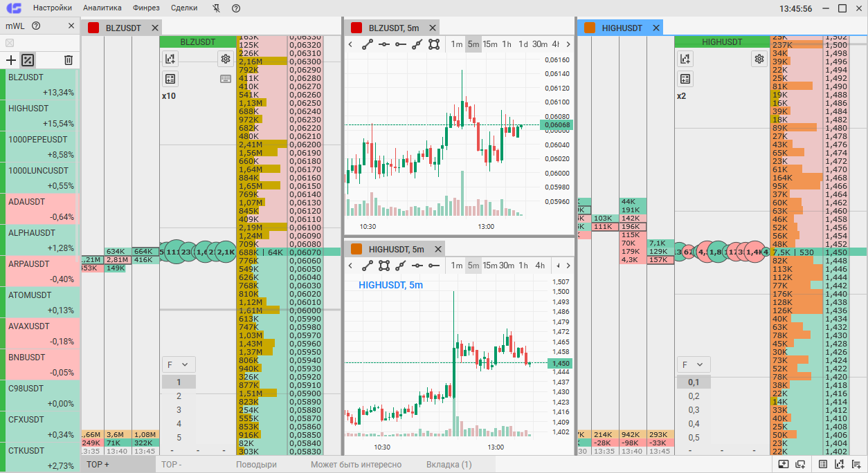Select the rectangle drawing tool on HIGHUSDT chart
This screenshot has width=868, height=473.
pyautogui.click(x=384, y=266)
